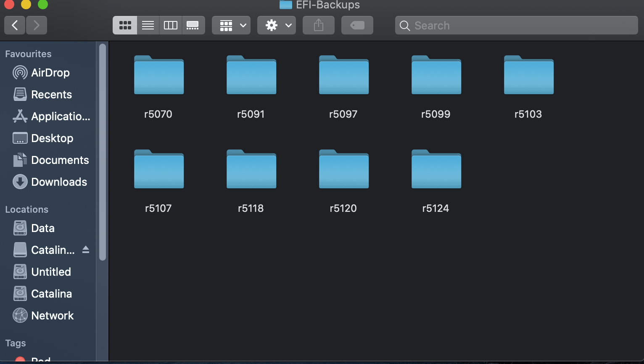Open the Action gear dropdown menu
The width and height of the screenshot is (644, 364).
point(277,25)
